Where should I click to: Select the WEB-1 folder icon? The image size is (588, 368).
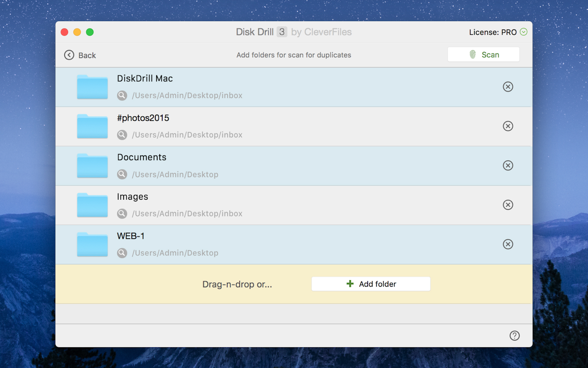click(x=92, y=244)
